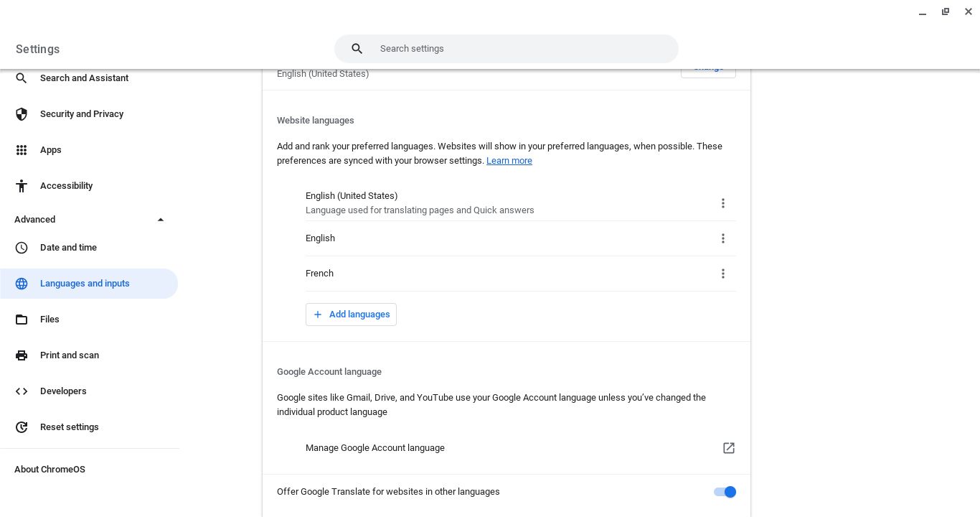
Task: Select Files in the sidebar
Action: tap(50, 320)
